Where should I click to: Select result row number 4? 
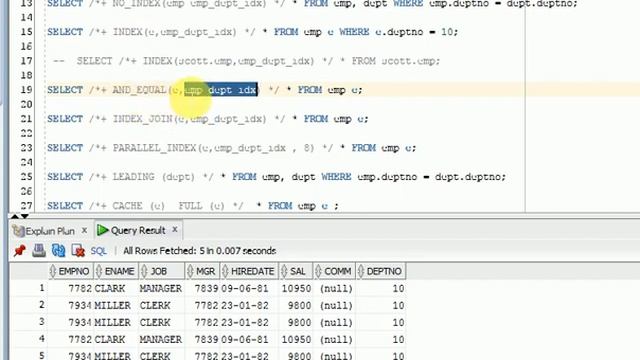tap(42, 339)
